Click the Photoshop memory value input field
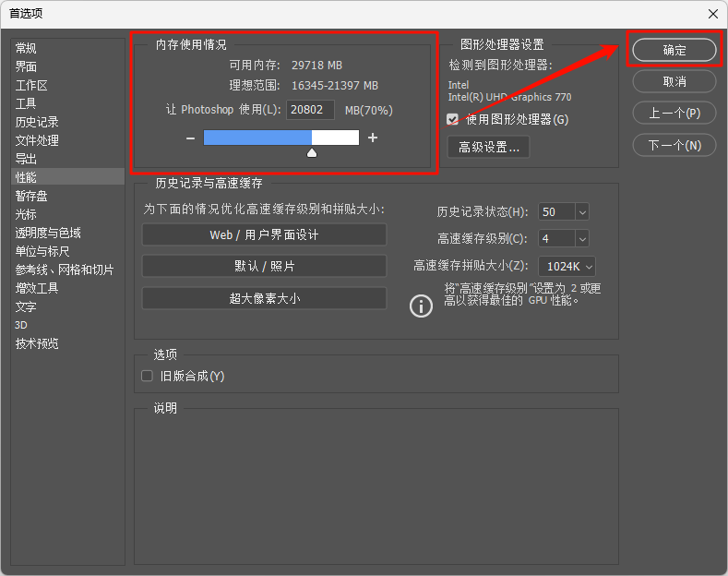Image resolution: width=728 pixels, height=576 pixels. coord(311,110)
